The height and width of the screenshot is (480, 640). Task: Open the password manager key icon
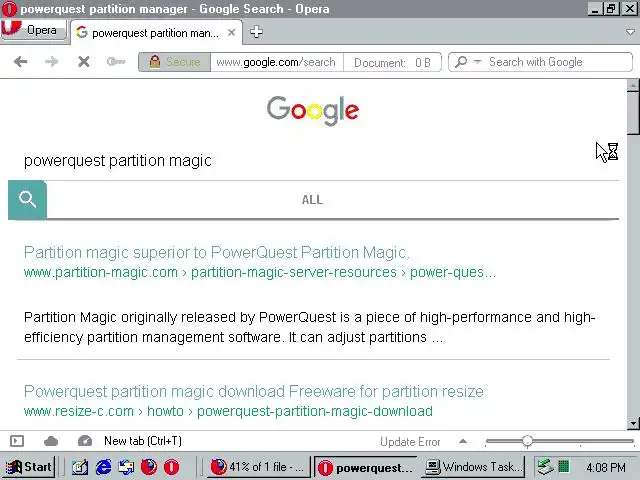(x=116, y=62)
